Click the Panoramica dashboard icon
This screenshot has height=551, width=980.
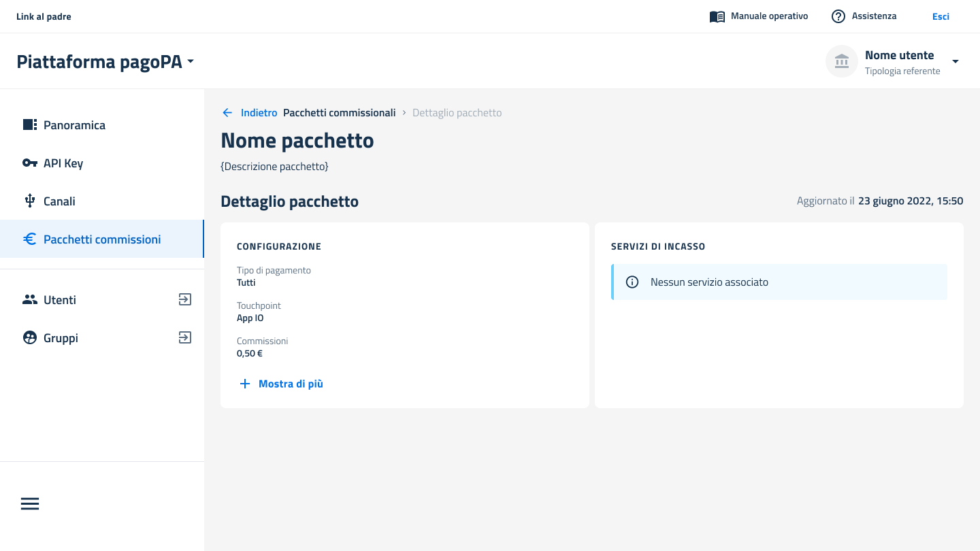coord(30,125)
